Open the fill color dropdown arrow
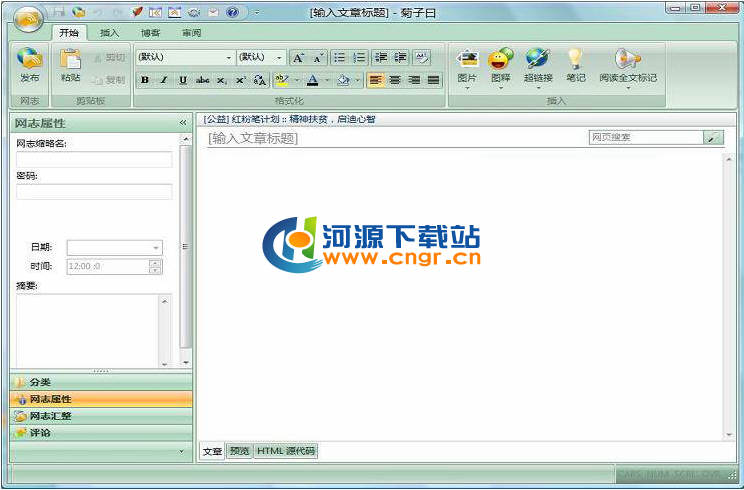Image resolution: width=744 pixels, height=490 pixels. point(358,80)
